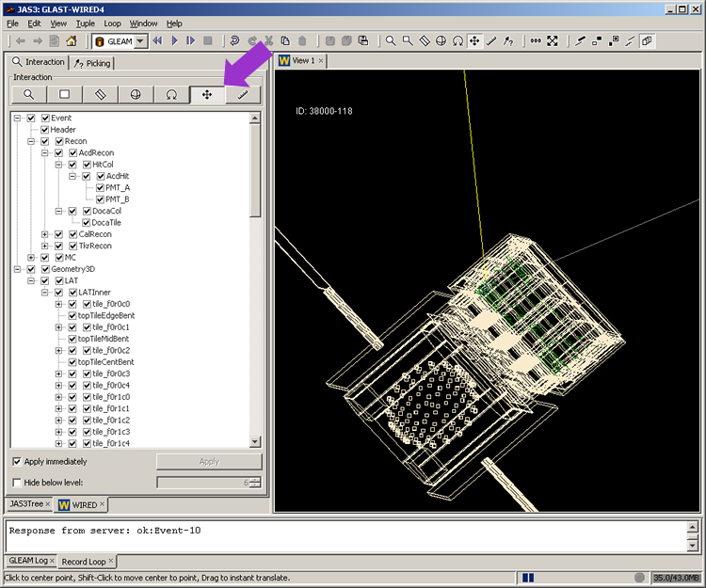Uncheck the topTileMidBent checkbox
Screen dimensions: 706x588
pyautogui.click(x=72, y=339)
